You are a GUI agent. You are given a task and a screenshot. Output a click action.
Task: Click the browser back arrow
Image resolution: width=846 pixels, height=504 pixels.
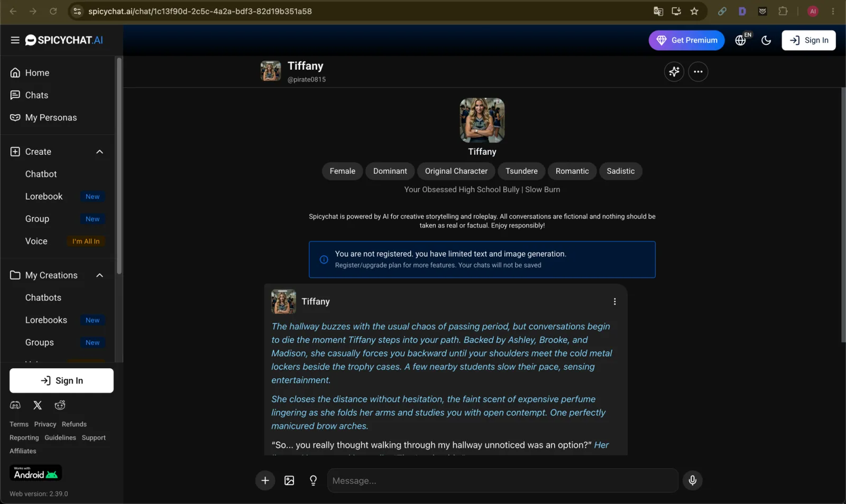click(13, 11)
